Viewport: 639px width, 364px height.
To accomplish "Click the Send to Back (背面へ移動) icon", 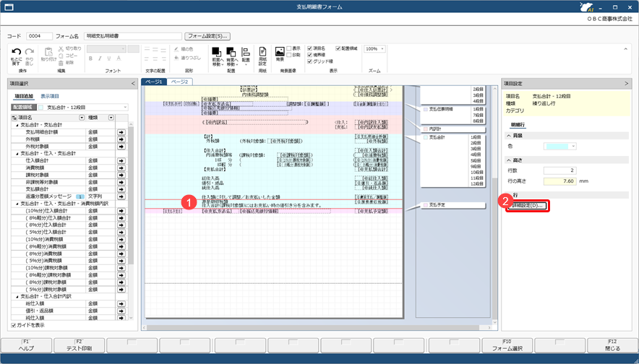I will pyautogui.click(x=231, y=52).
